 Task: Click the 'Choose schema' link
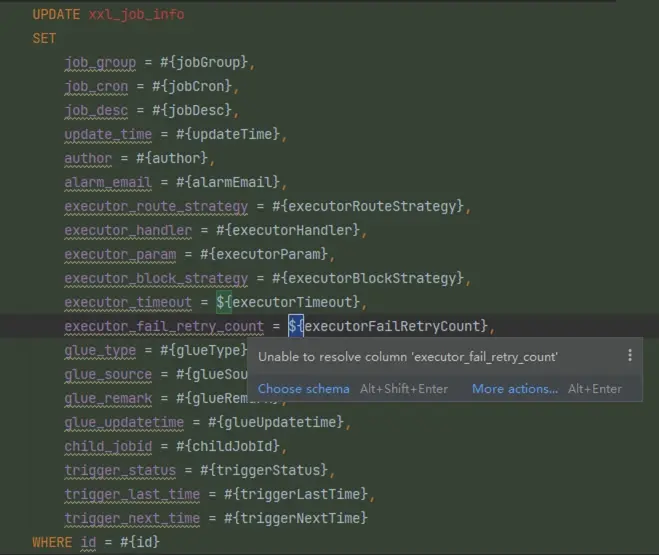(303, 389)
